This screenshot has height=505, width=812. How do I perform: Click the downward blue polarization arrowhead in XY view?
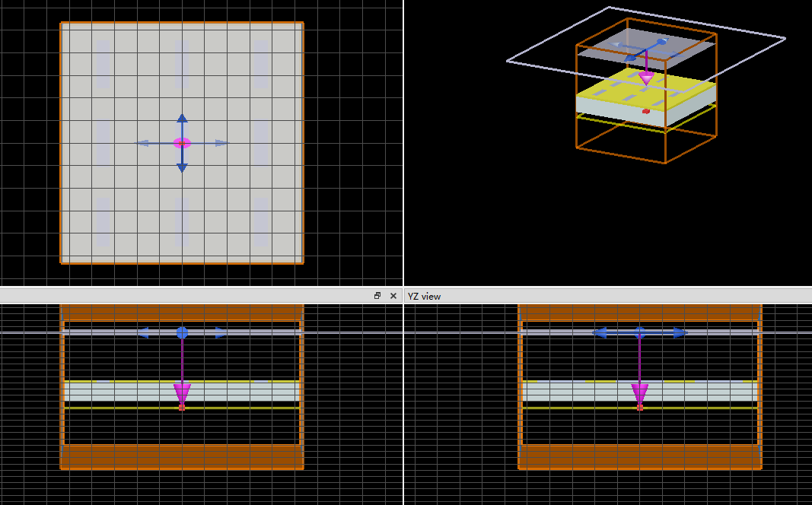pyautogui.click(x=182, y=167)
